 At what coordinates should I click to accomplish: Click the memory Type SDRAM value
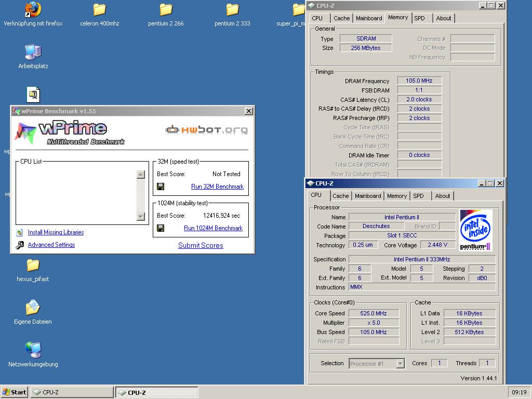366,38
